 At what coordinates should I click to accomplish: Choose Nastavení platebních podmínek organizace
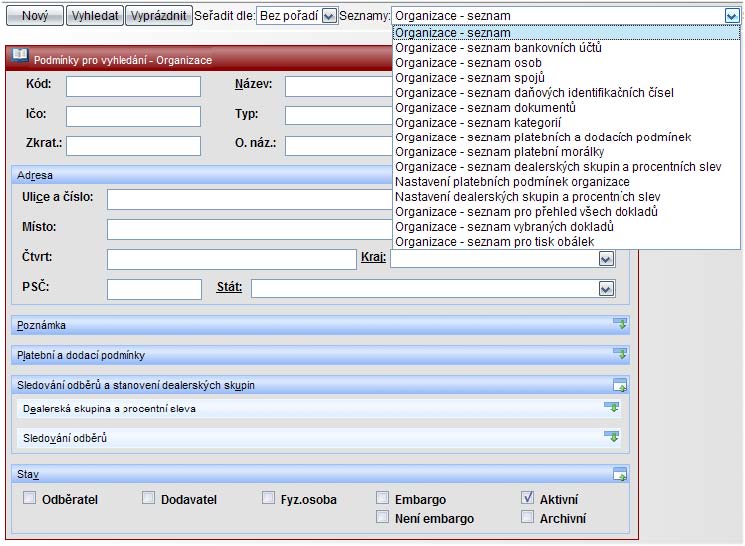click(566, 182)
